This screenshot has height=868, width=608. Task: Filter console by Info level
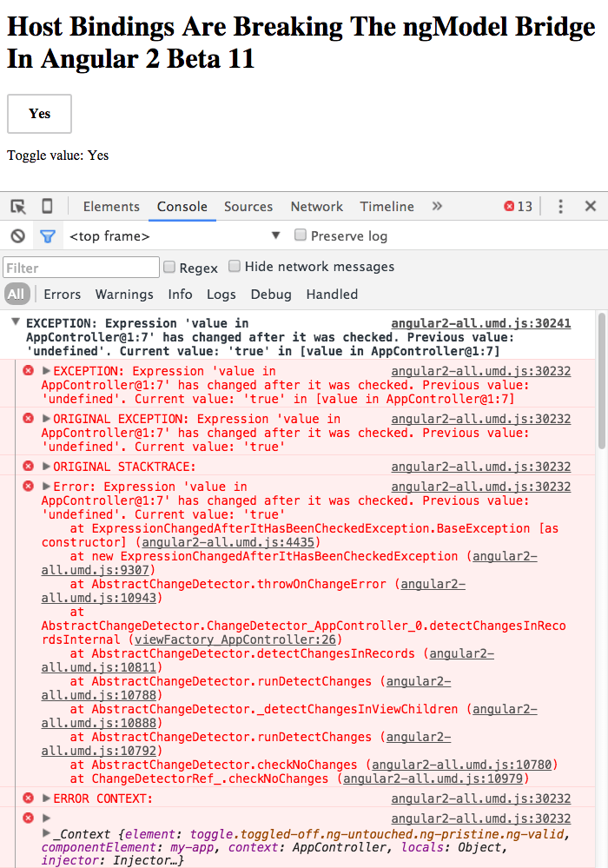(181, 295)
